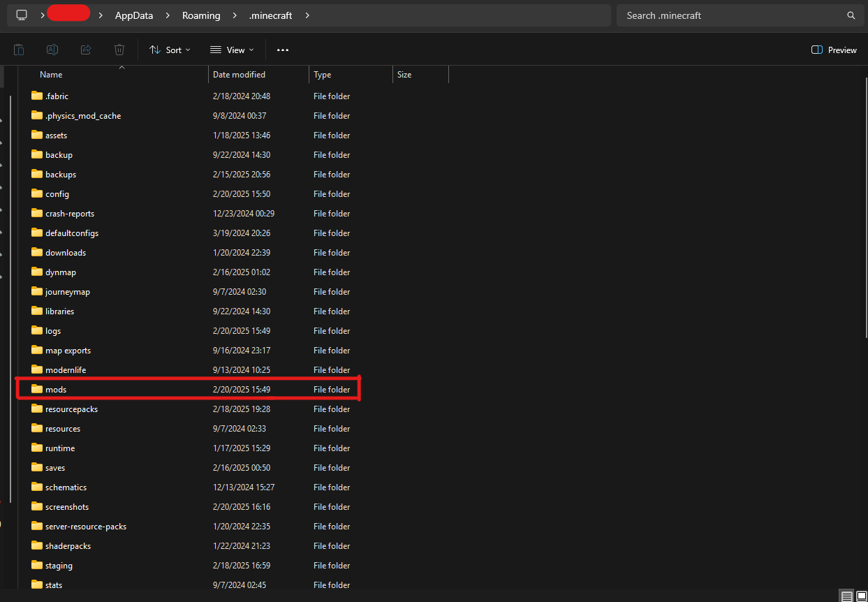This screenshot has width=868, height=602.
Task: Switch to the details view icon in the status bar
Action: (x=846, y=596)
